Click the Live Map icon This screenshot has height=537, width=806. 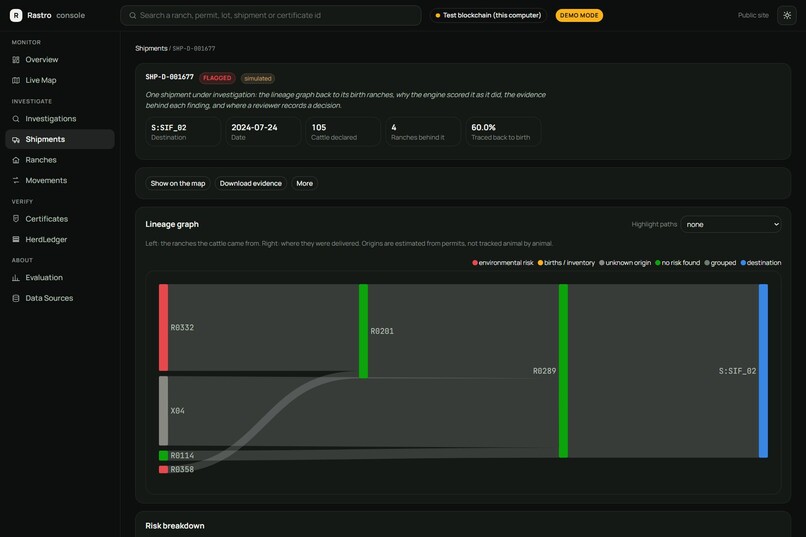16,80
